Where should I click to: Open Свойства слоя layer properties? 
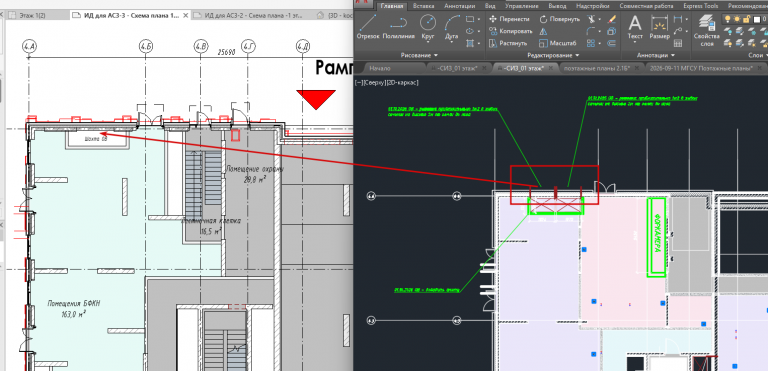click(706, 29)
